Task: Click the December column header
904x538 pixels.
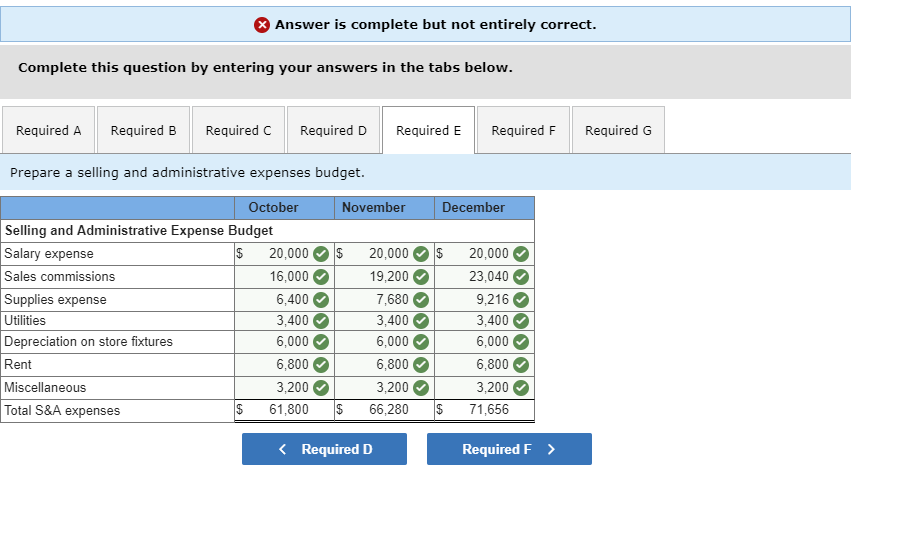Action: click(484, 208)
